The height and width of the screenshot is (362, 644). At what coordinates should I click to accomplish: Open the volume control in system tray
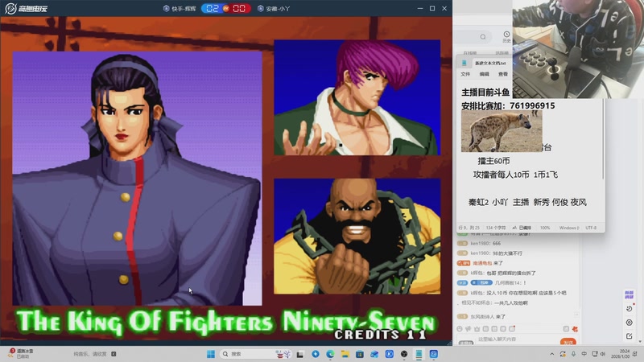(x=602, y=354)
